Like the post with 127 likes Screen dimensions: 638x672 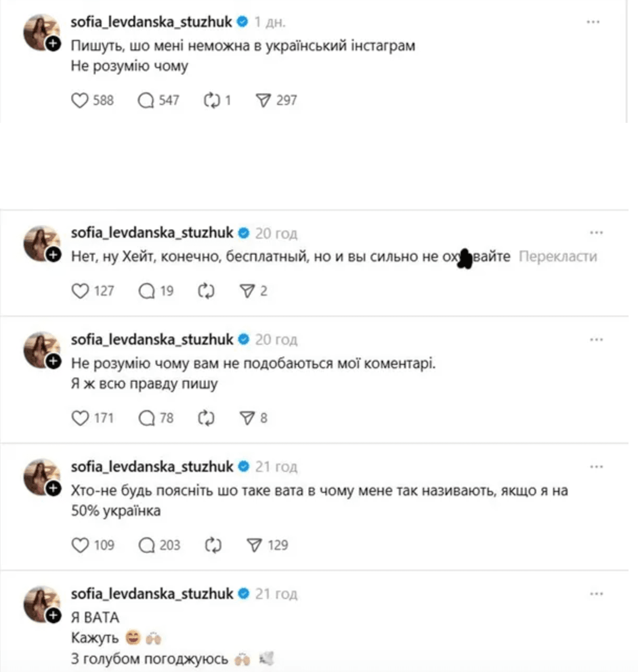(x=80, y=291)
